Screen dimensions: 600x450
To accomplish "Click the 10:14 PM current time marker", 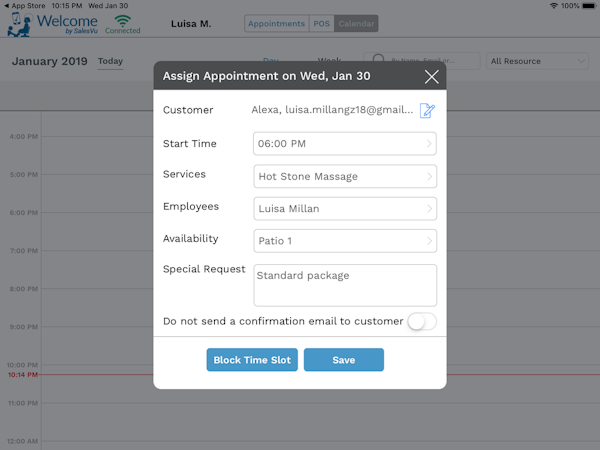I will (x=23, y=375).
